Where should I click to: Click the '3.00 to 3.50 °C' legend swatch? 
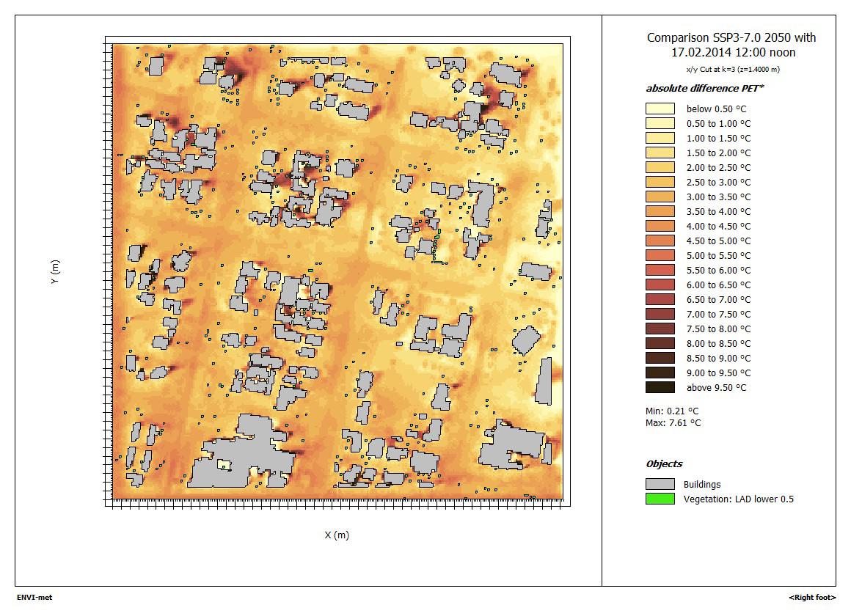[660, 197]
